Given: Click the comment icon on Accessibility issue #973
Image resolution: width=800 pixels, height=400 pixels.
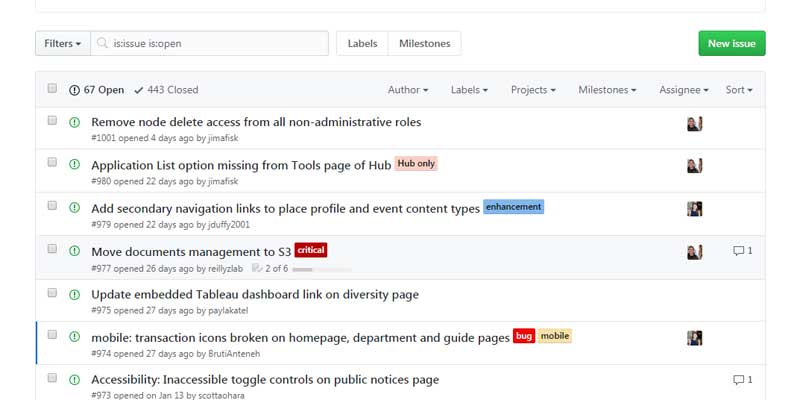Looking at the screenshot, I should coord(738,380).
